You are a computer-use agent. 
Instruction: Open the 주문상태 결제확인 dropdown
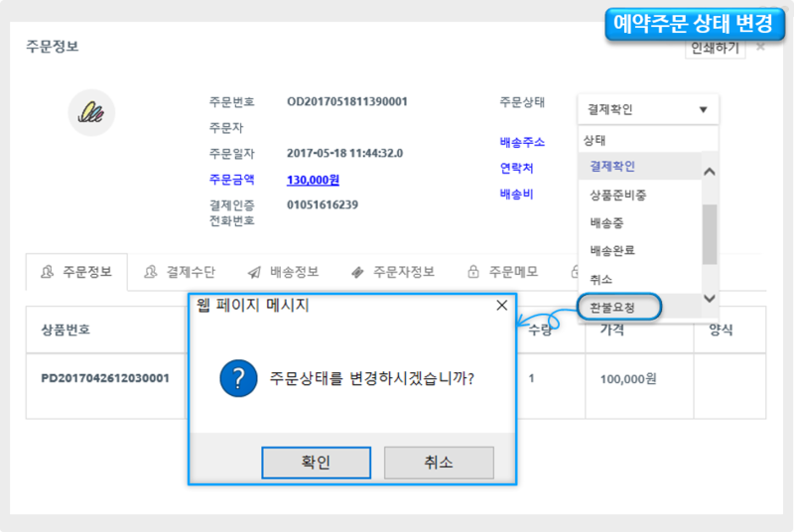point(647,109)
